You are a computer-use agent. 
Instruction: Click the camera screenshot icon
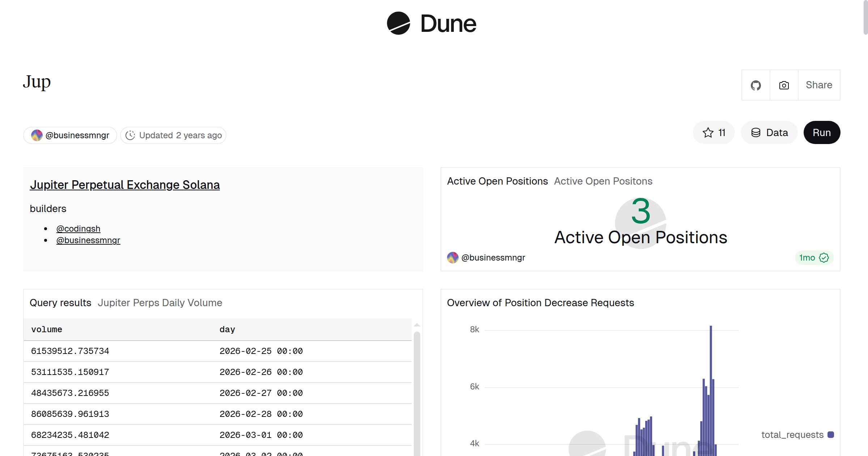coord(784,85)
